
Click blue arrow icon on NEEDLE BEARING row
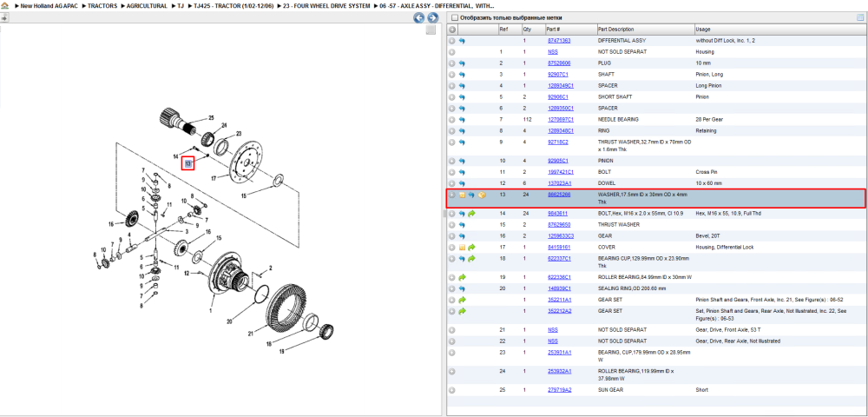tap(463, 120)
